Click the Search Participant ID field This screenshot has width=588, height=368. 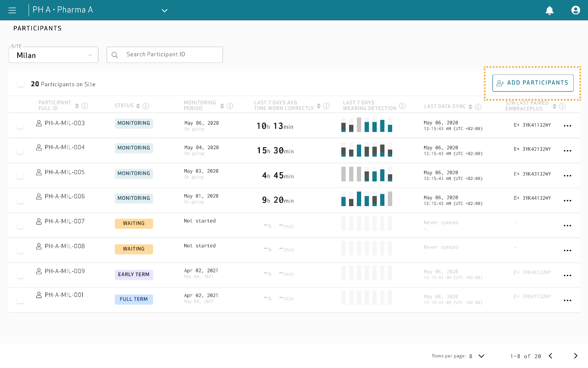tap(169, 54)
